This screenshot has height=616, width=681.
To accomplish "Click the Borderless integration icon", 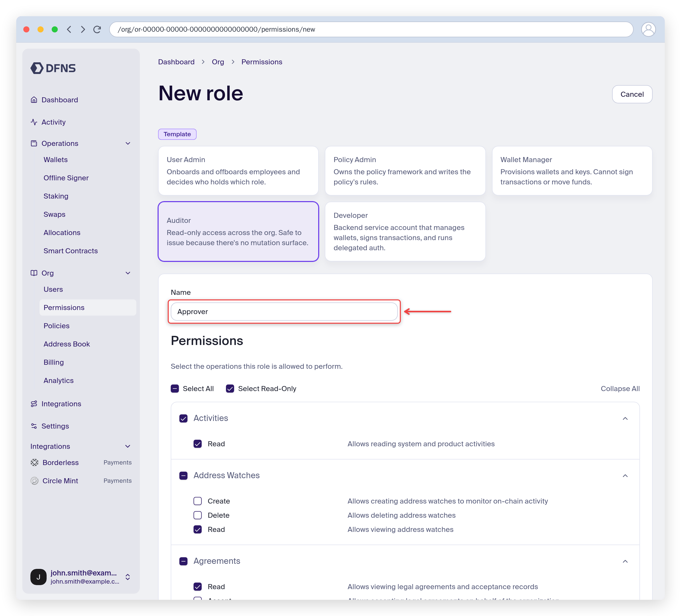I will tap(34, 462).
